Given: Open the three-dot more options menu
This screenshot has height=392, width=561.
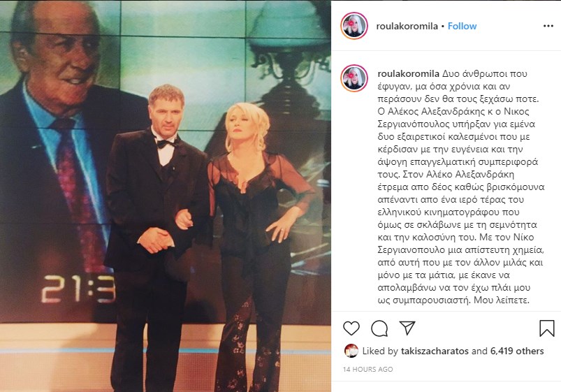Looking at the screenshot, I should click(x=548, y=26).
